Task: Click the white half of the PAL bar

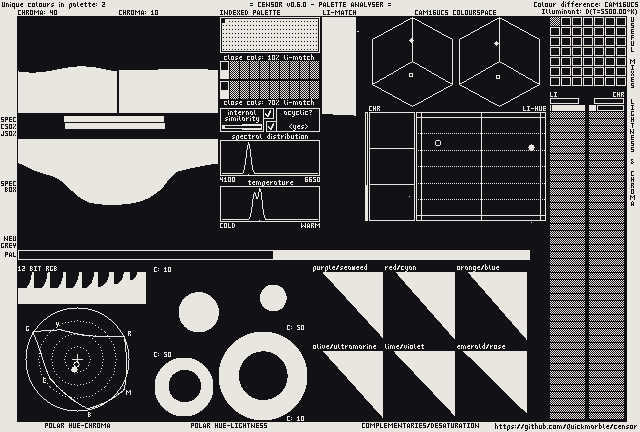Action: click(401, 255)
